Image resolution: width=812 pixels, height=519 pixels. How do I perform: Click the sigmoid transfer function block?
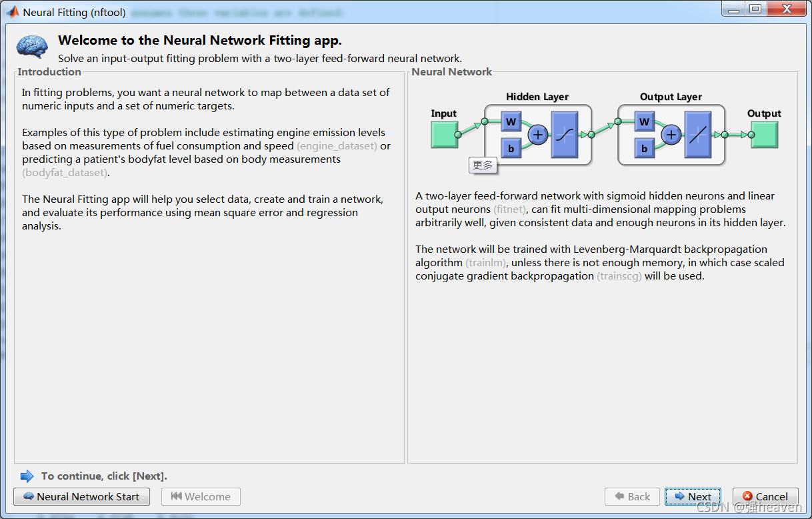(x=565, y=135)
